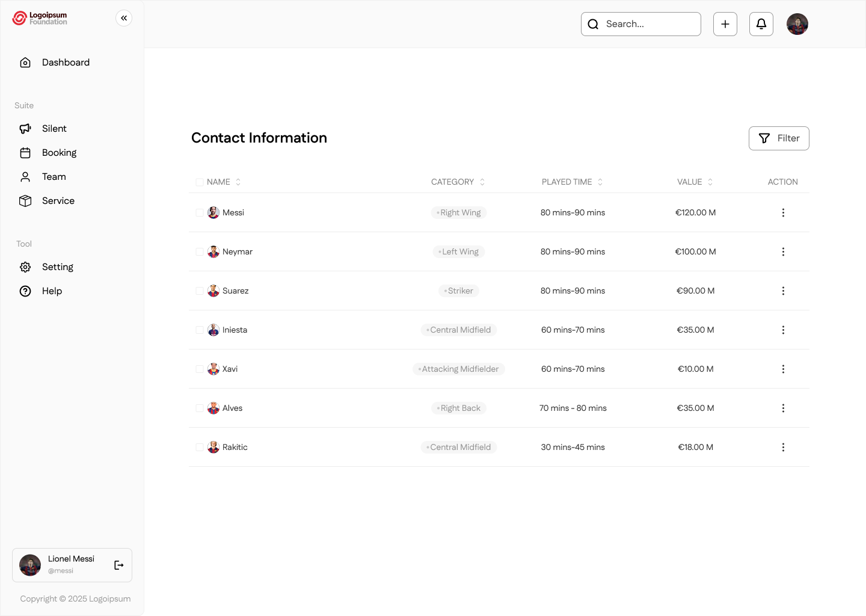The image size is (866, 616).
Task: Open Setting from the Tool section
Action: [57, 267]
